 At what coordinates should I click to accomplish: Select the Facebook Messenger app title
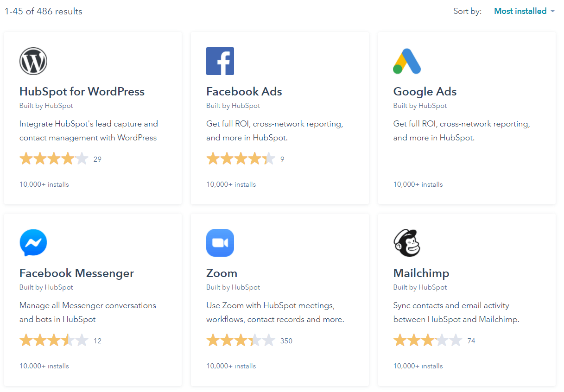[77, 273]
